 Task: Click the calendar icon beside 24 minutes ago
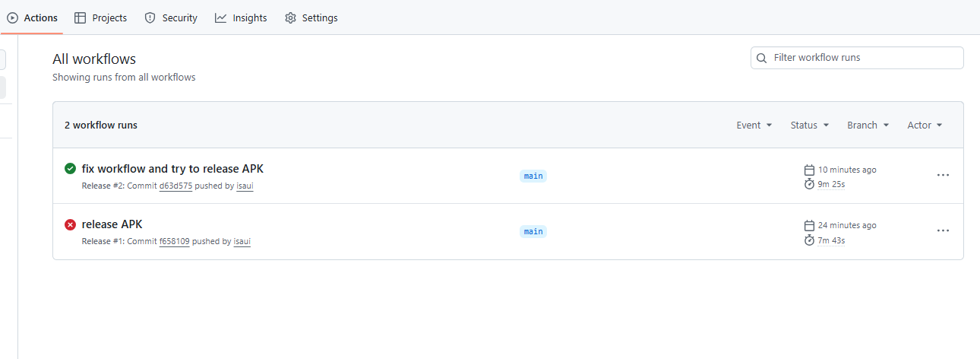[809, 225]
